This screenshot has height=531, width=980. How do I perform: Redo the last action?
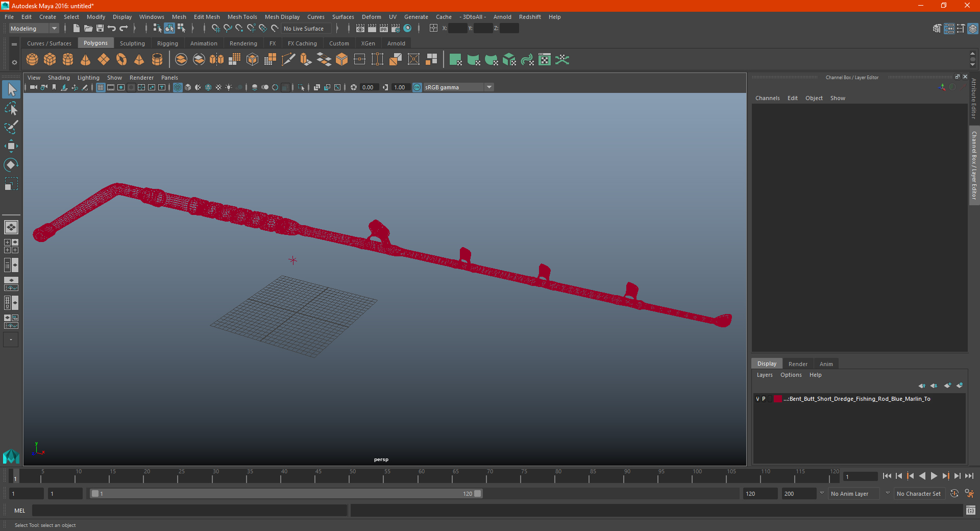[x=124, y=29]
